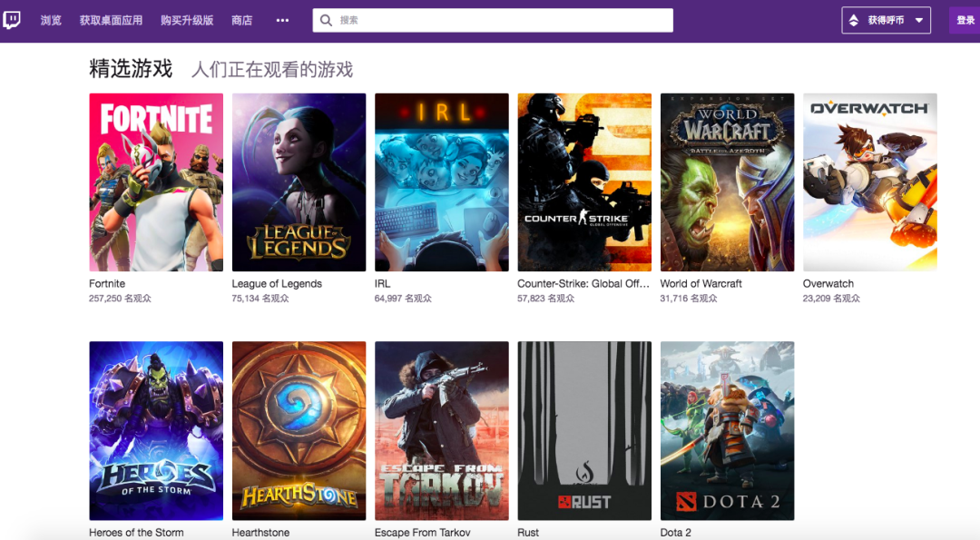Click the Hearthstone title link
The height and width of the screenshot is (540, 980).
coord(260,533)
